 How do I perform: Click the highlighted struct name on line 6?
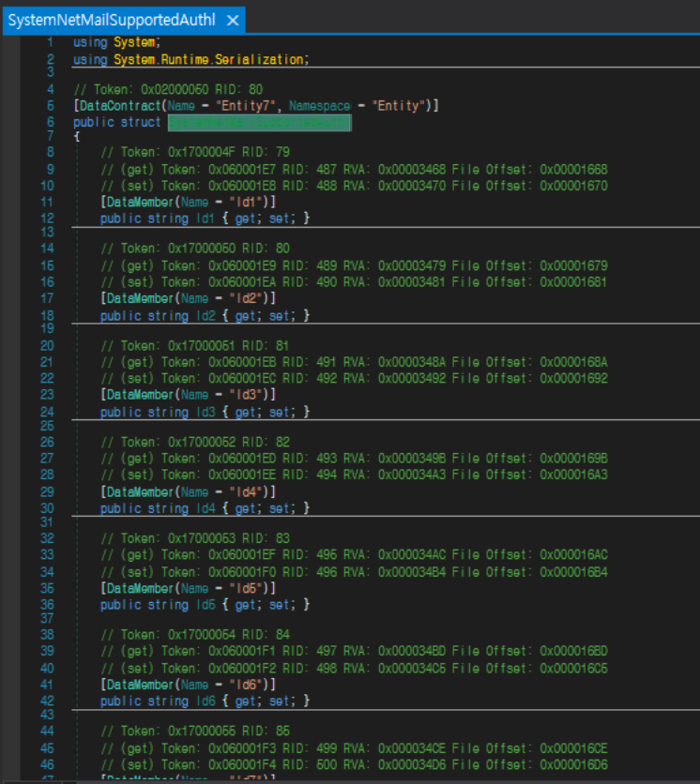click(x=259, y=123)
